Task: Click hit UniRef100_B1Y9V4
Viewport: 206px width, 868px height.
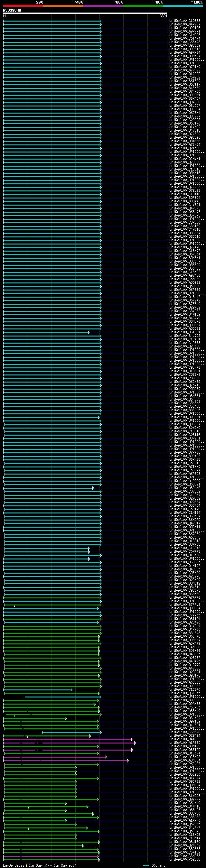Action: click(185, 778)
